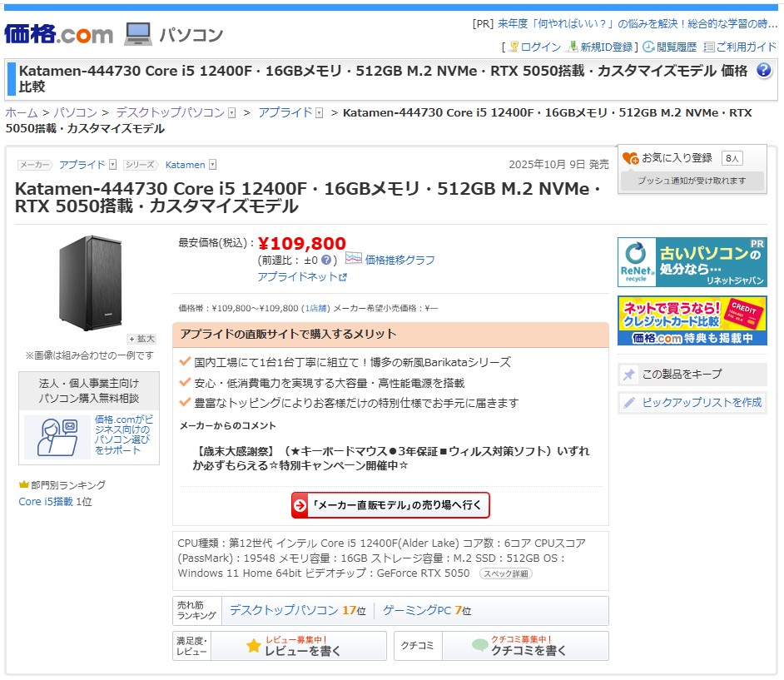Open the スペック詳細 spec details button
The width and height of the screenshot is (784, 680).
click(x=505, y=573)
